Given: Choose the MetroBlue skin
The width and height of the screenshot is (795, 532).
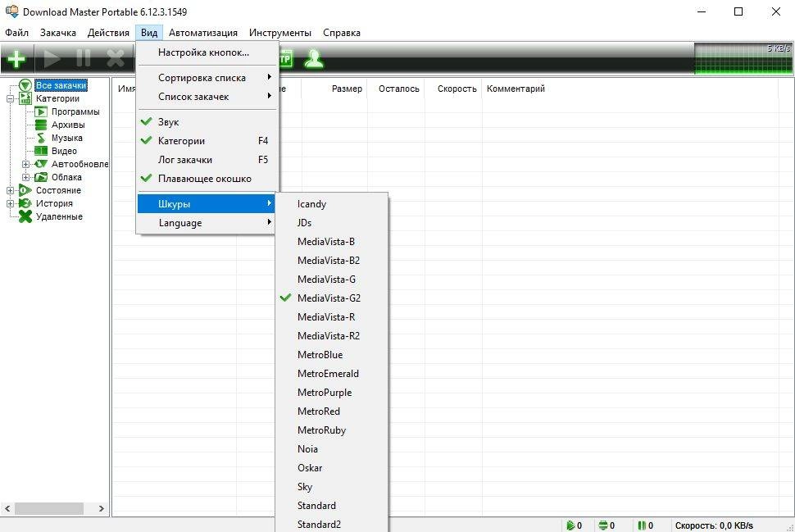Looking at the screenshot, I should click(x=332, y=354).
